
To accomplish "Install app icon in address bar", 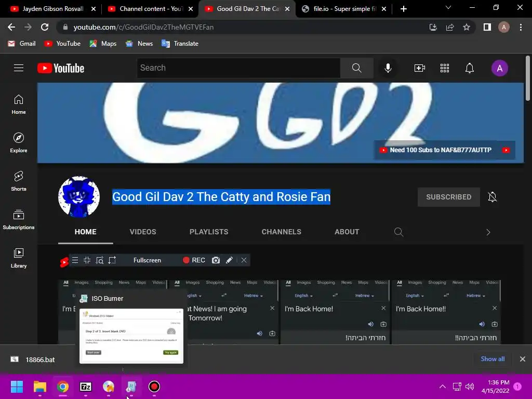I will 433,27.
